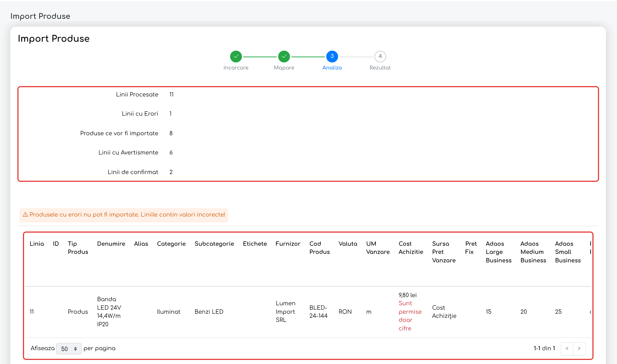The width and height of the screenshot is (617, 364).
Task: Click the Adaos Small Business column header
Action: point(568,252)
